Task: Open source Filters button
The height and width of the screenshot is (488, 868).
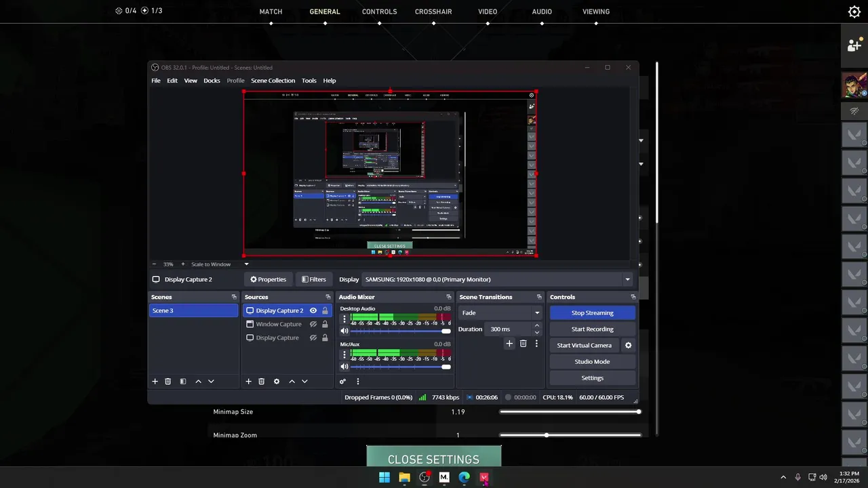Action: pyautogui.click(x=314, y=279)
